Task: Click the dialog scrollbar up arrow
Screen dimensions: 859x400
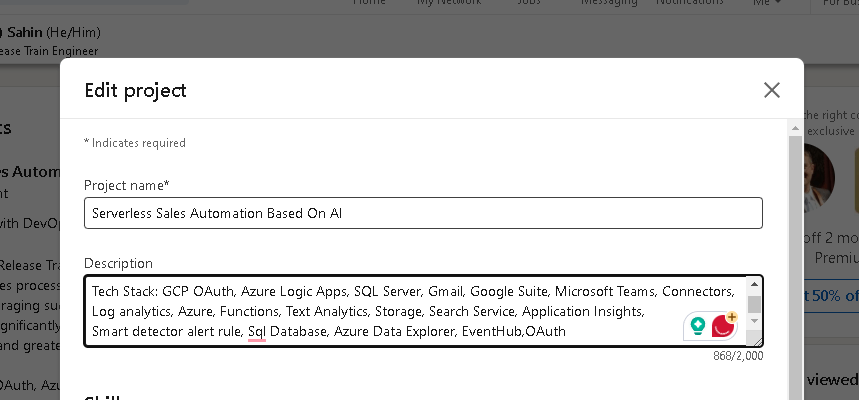Action: 795,128
